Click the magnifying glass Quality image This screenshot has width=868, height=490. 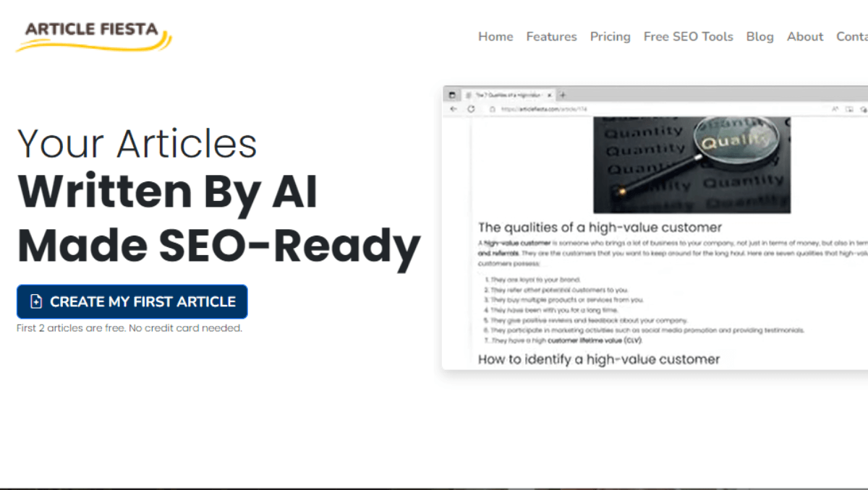point(692,166)
